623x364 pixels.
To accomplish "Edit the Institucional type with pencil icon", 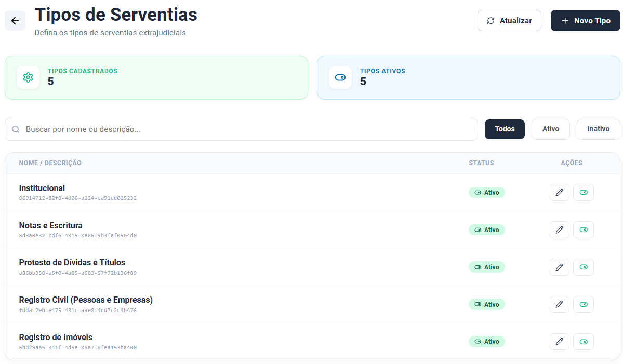I will tap(560, 193).
